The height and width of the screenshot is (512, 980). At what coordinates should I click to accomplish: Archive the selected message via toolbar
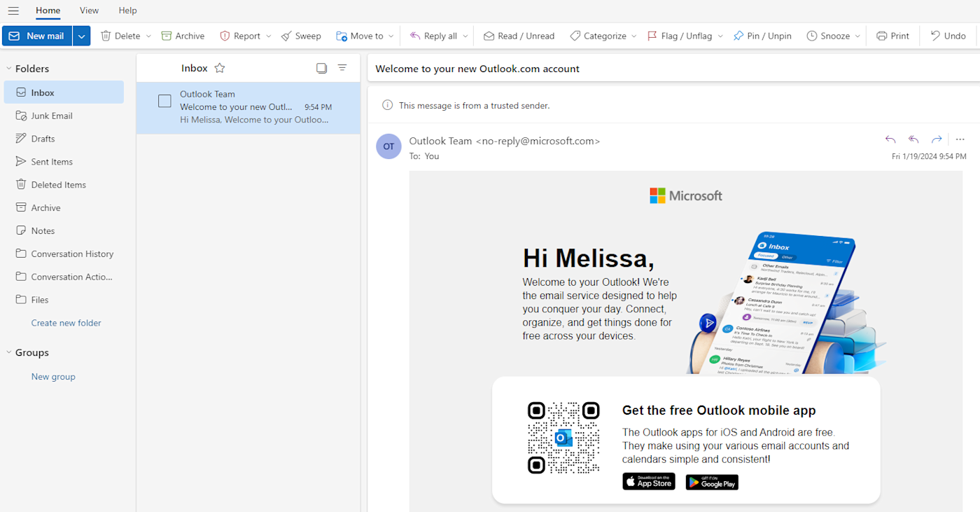click(x=183, y=36)
